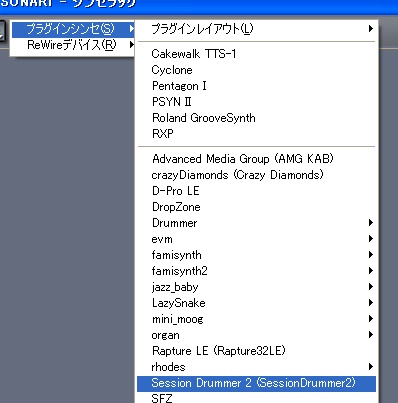Expand the jazz_baby submenu arrow

(x=371, y=287)
